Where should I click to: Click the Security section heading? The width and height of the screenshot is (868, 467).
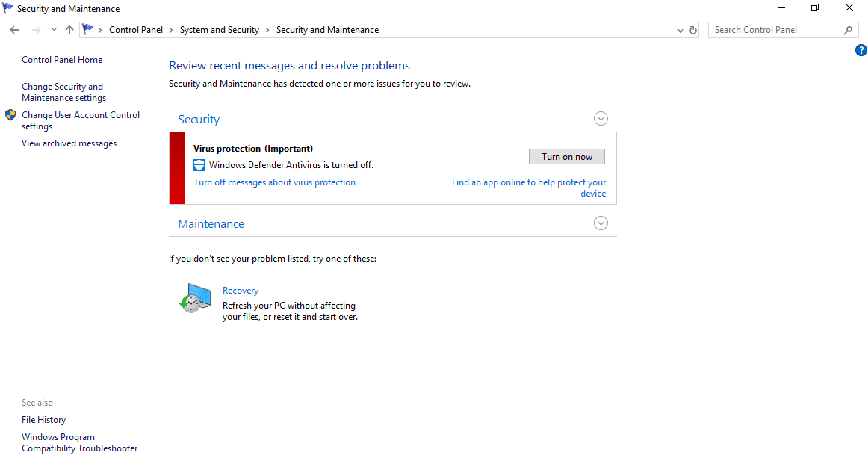[199, 119]
